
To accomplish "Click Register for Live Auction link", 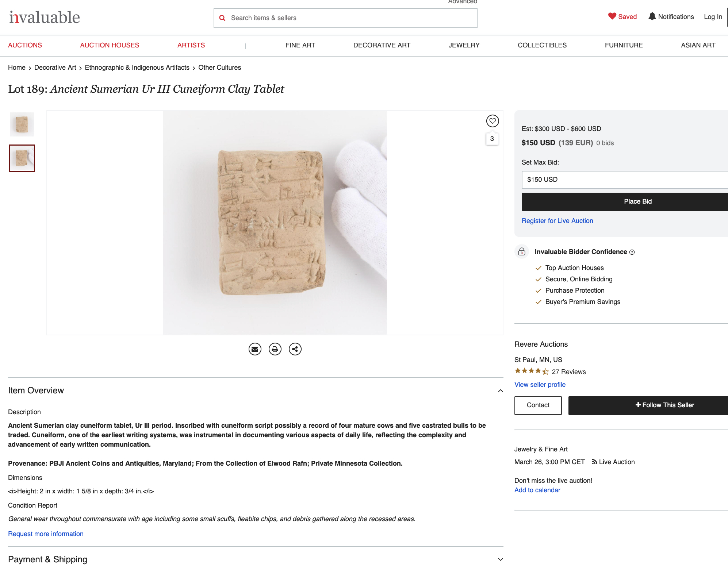I will 557,221.
